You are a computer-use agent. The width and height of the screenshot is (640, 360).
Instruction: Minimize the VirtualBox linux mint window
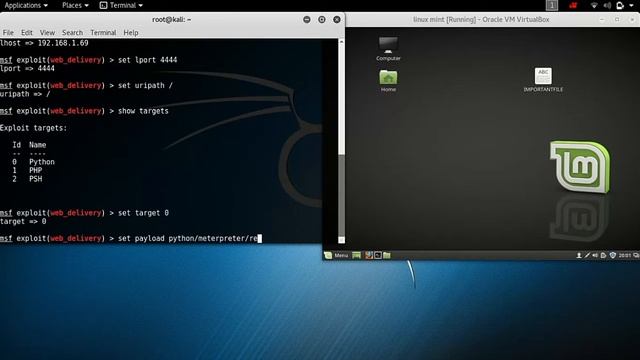pyautogui.click(x=602, y=19)
